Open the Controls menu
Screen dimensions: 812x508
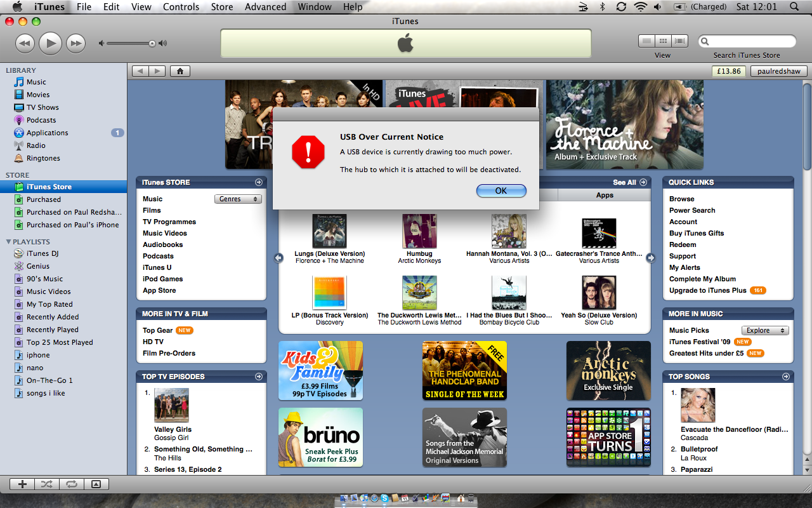tap(181, 7)
